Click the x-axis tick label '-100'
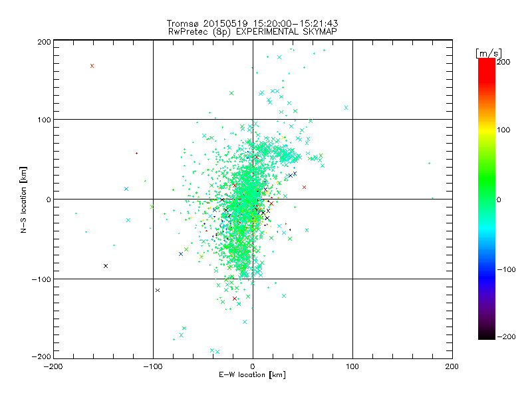Viewport: 532px width, 399px height. click(x=153, y=366)
